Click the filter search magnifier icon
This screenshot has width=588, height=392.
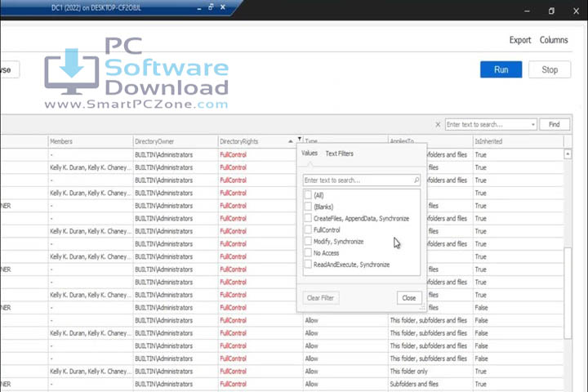click(x=416, y=180)
